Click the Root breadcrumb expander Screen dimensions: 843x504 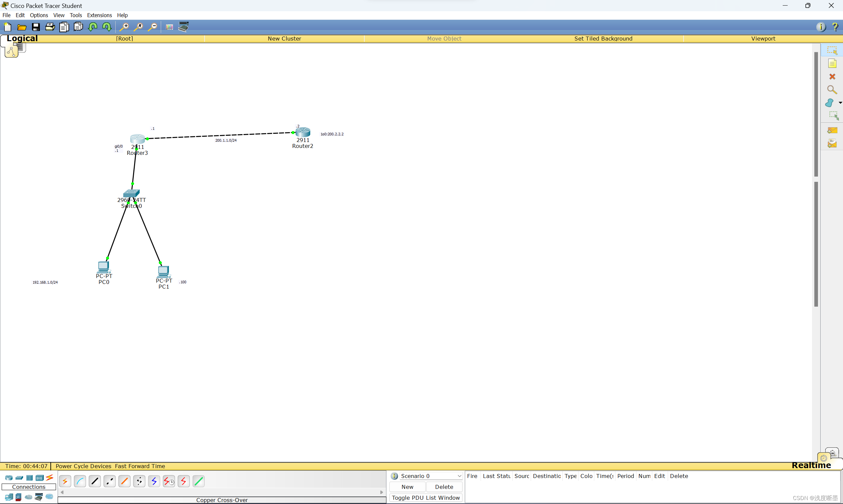(x=124, y=38)
